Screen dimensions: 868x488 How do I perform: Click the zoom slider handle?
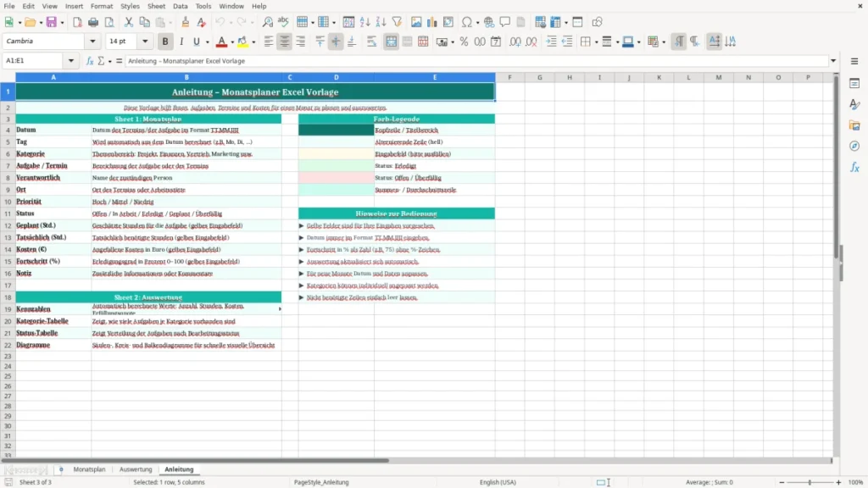tap(810, 482)
